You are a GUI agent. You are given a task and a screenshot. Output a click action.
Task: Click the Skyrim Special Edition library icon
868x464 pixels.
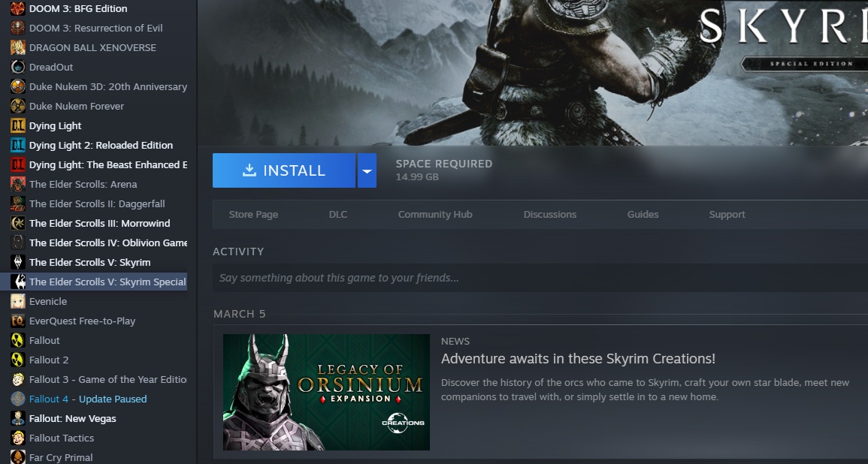click(x=18, y=282)
